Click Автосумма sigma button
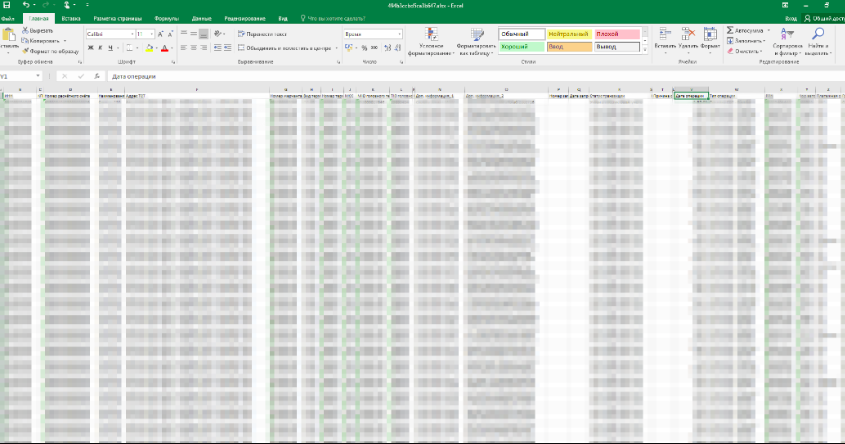Screen dimensions: 845x444 coord(744,31)
